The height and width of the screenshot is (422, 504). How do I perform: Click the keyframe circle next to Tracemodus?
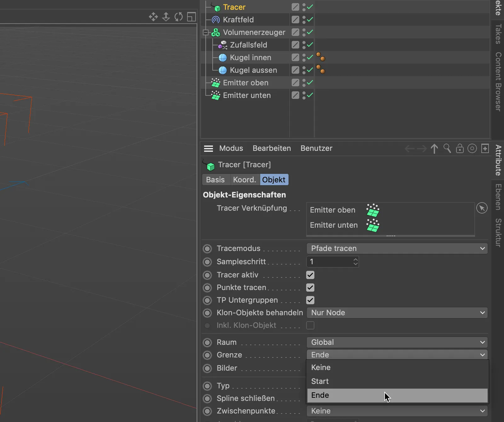(207, 249)
